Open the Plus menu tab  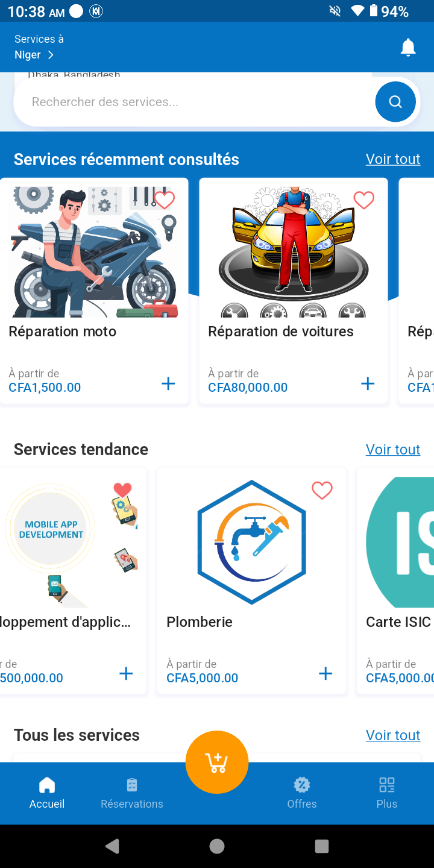[387, 793]
